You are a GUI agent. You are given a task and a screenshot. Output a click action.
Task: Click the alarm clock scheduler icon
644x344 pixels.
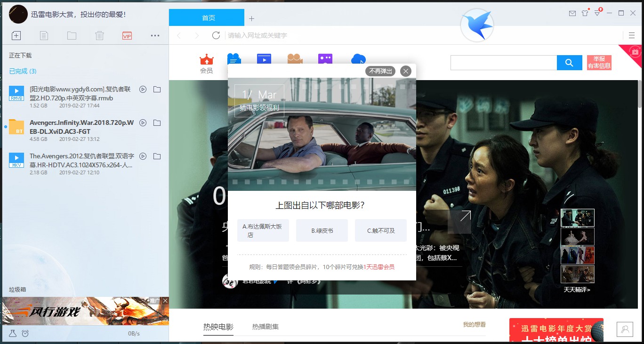(x=25, y=334)
